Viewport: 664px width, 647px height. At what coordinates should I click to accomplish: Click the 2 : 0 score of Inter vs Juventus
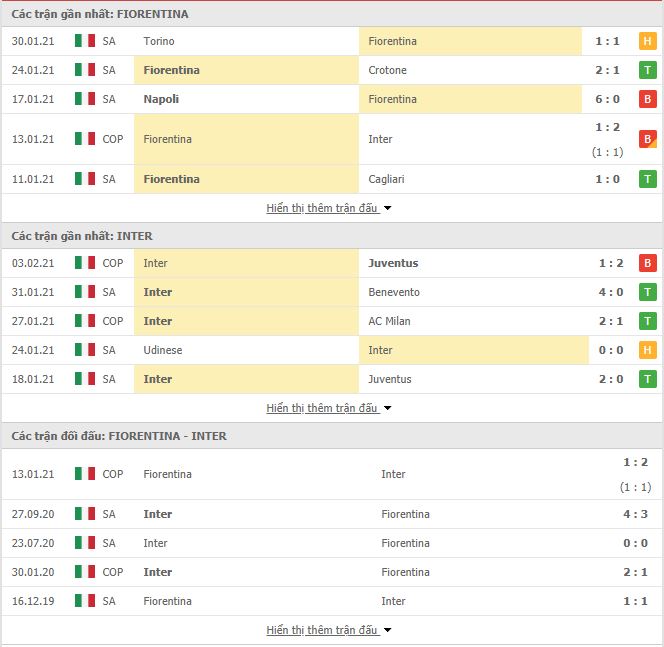(611, 379)
